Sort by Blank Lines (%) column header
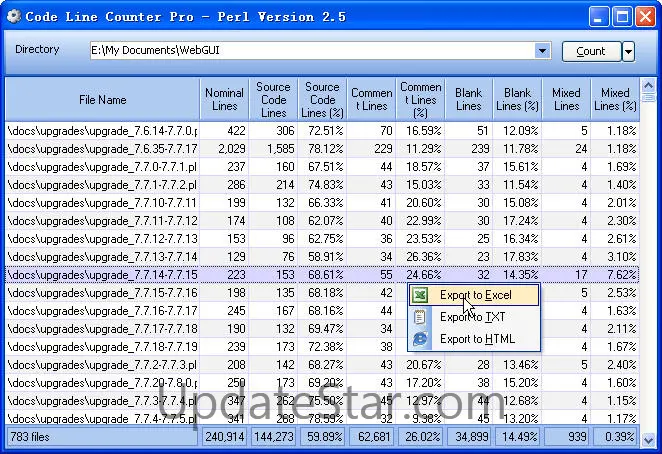 [517, 100]
